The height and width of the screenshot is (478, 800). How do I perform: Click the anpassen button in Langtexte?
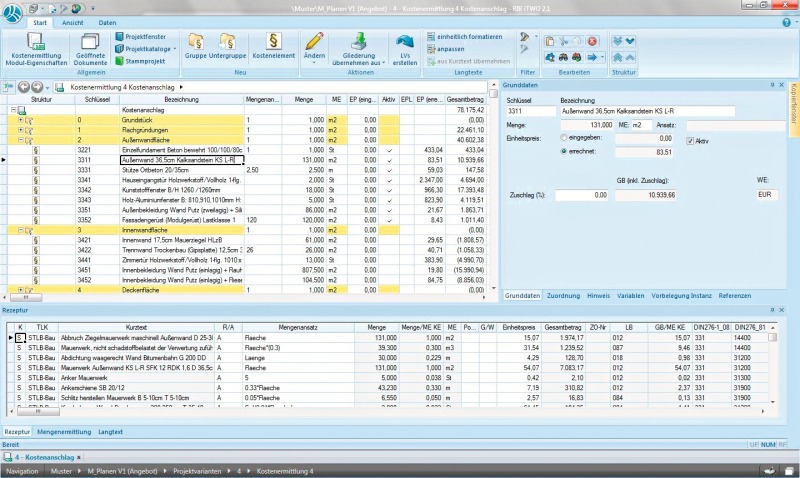coord(452,48)
